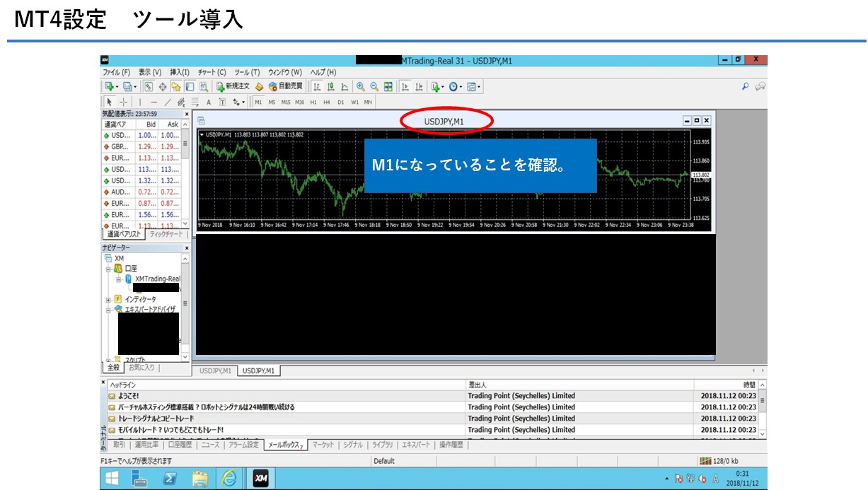
Task: Draw a vertical line tool
Action: [140, 102]
